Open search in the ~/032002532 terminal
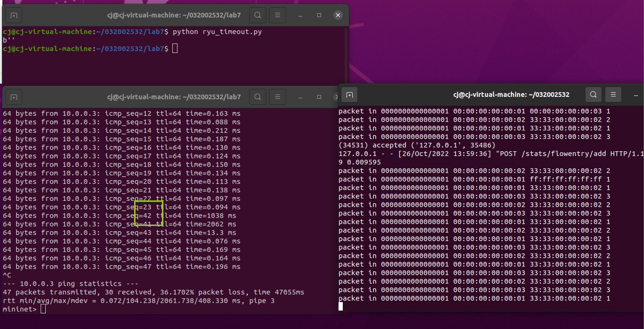 point(593,95)
